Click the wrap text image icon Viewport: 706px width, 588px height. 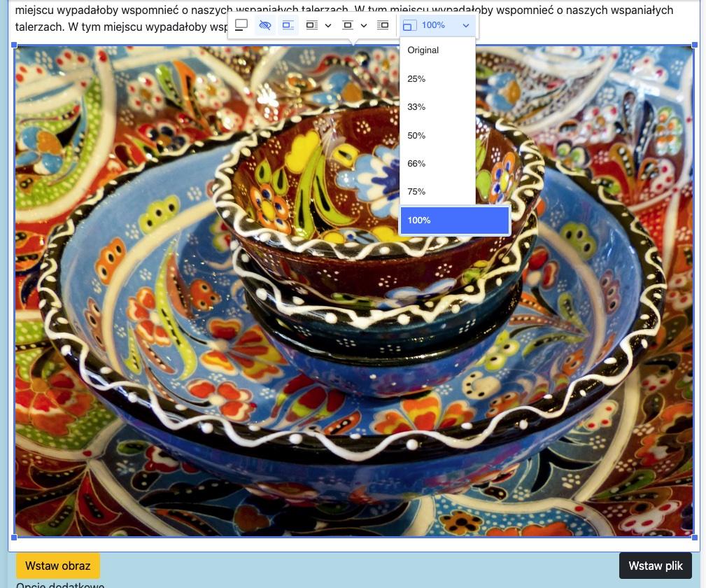[x=312, y=25]
